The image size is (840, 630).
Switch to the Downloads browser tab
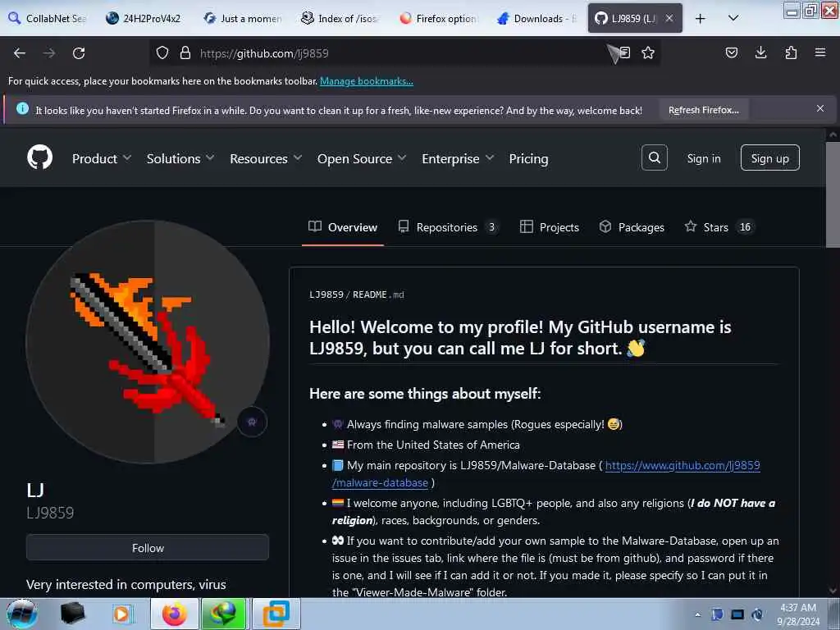536,18
